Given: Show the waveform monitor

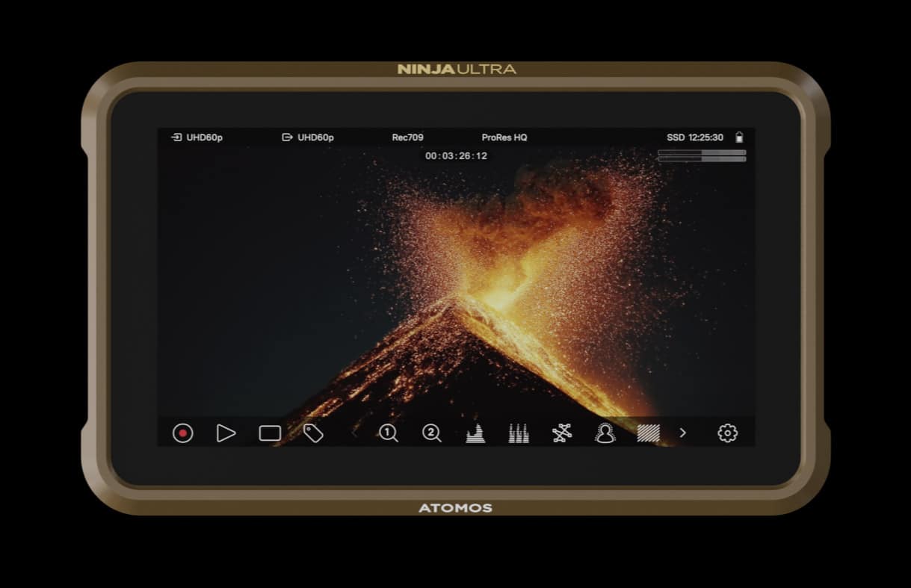Looking at the screenshot, I should click(475, 433).
